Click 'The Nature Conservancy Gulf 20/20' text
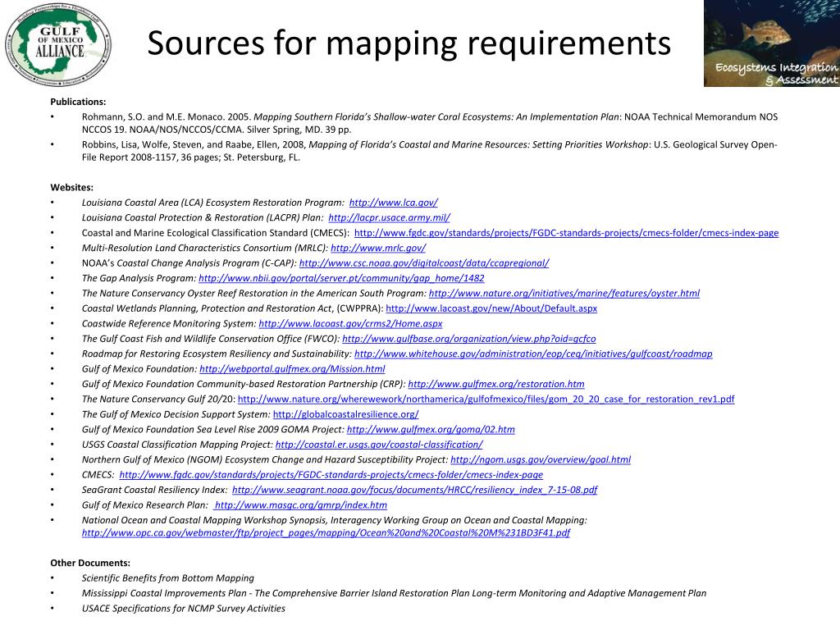 click(x=158, y=399)
